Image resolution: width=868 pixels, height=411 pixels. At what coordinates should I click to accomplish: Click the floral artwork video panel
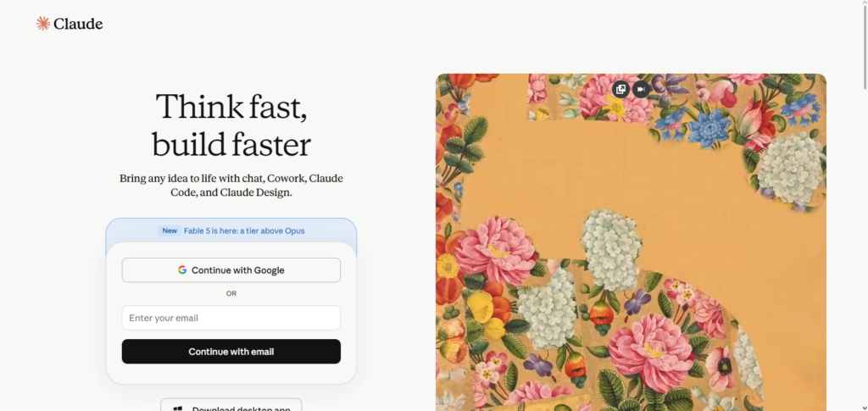pyautogui.click(x=631, y=242)
